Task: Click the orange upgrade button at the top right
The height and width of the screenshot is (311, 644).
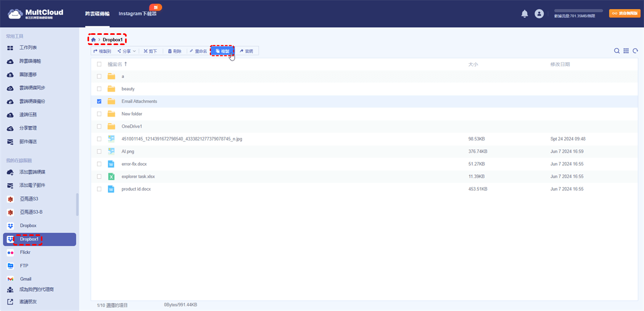Action: 624,13
